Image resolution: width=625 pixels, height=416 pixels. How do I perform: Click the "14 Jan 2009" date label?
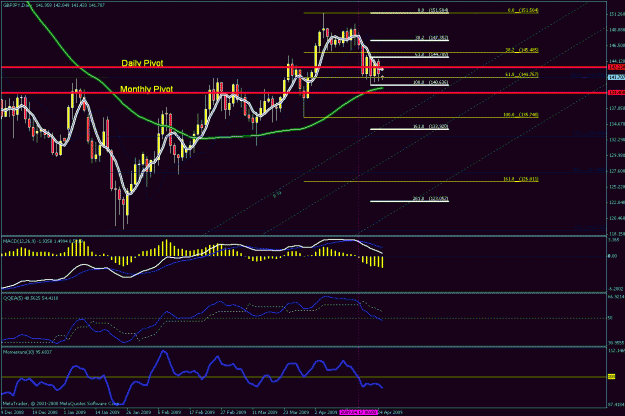coord(107,412)
